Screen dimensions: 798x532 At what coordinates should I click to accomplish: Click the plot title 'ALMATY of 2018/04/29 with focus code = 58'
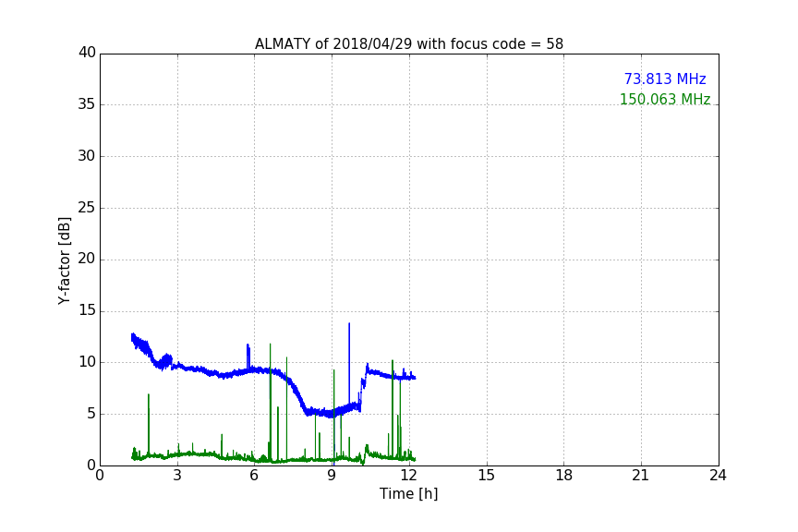tap(408, 43)
